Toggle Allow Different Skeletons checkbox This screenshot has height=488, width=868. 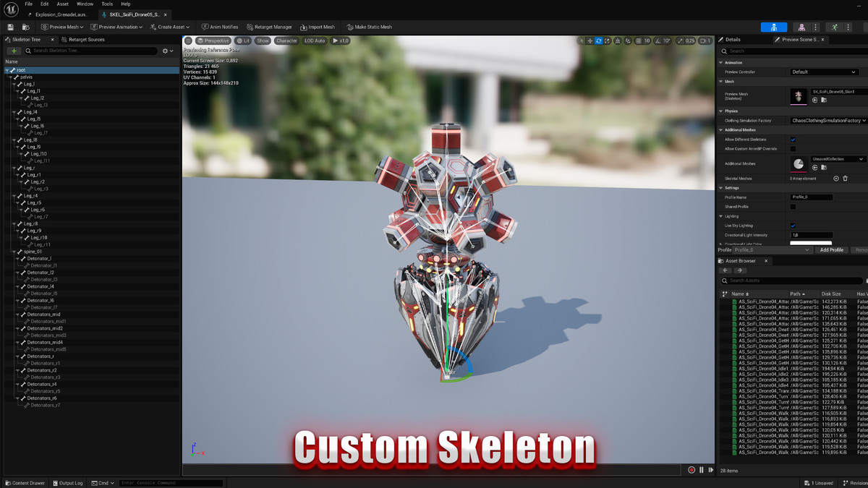tap(793, 140)
